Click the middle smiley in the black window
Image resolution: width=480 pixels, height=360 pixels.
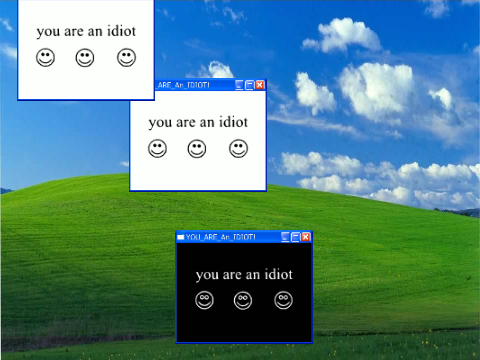(243, 301)
